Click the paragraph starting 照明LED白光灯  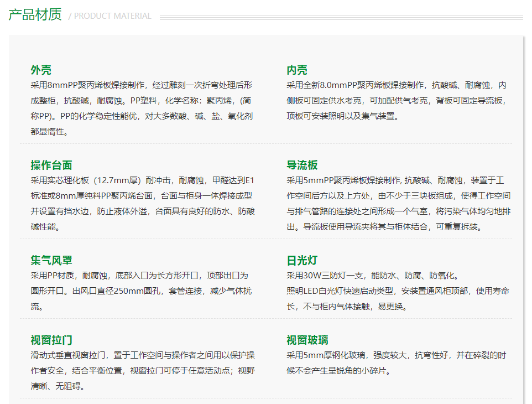point(397,299)
